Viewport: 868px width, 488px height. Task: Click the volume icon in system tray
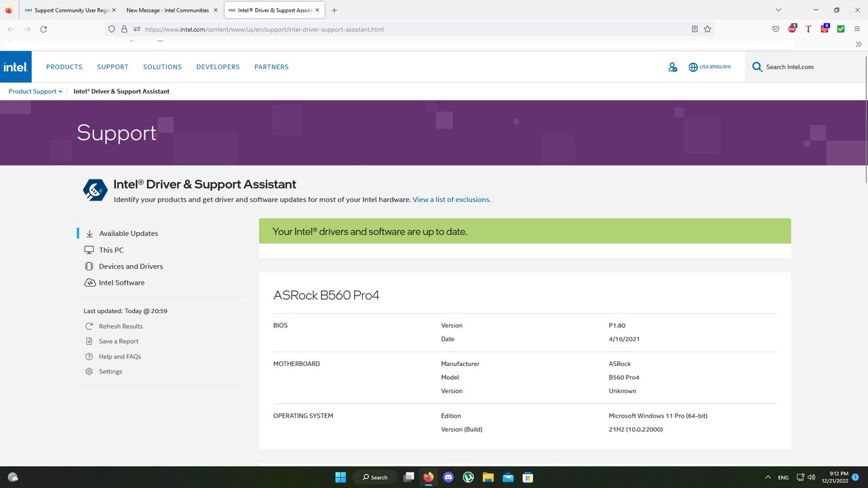click(x=812, y=477)
